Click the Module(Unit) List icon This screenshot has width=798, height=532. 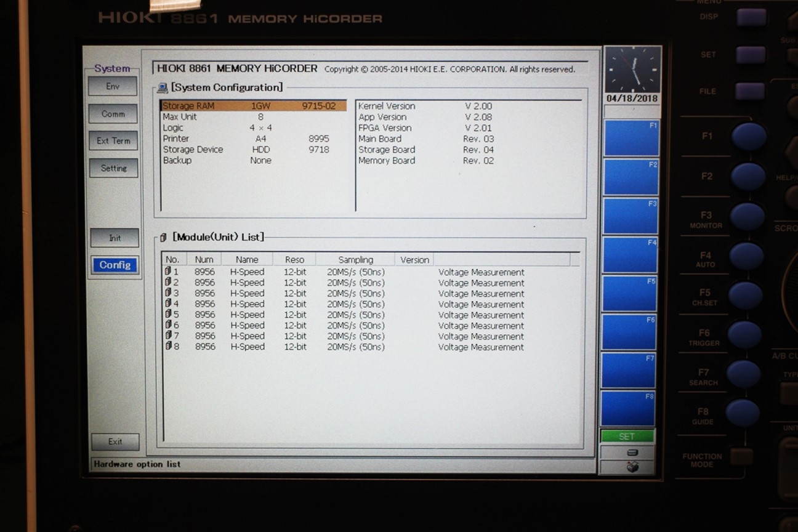(163, 237)
